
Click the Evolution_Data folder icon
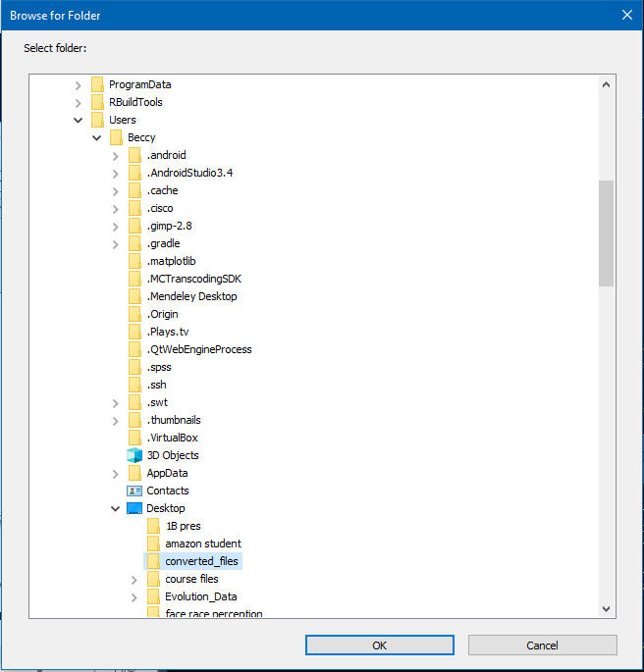(x=153, y=596)
